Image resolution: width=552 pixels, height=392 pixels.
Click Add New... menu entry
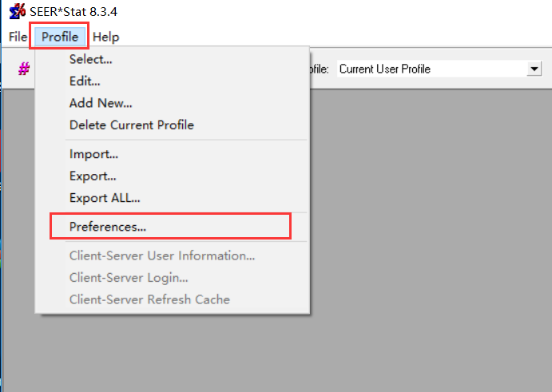[x=173, y=103]
